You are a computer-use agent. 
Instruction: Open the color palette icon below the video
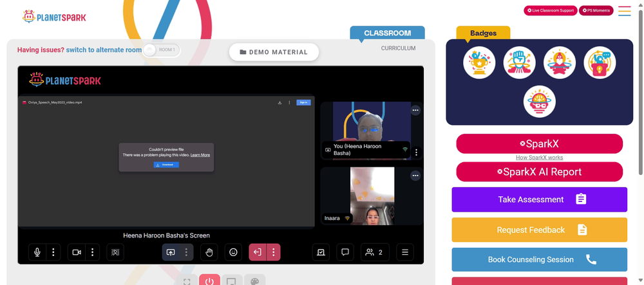coord(254,281)
